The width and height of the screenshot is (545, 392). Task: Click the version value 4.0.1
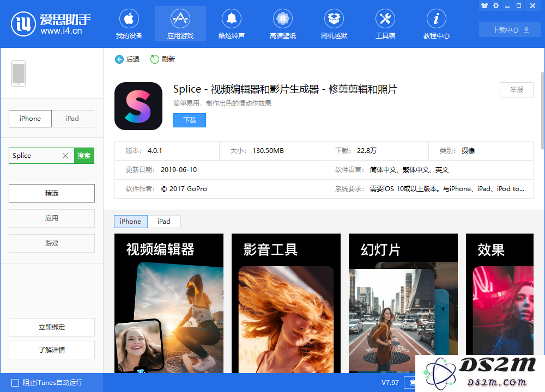(155, 151)
